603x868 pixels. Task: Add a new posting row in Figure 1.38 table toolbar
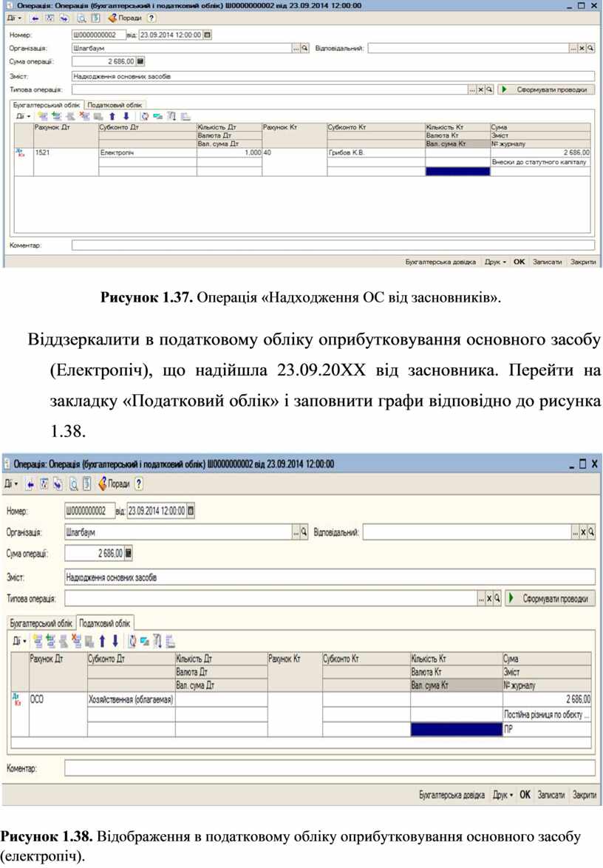click(38, 641)
